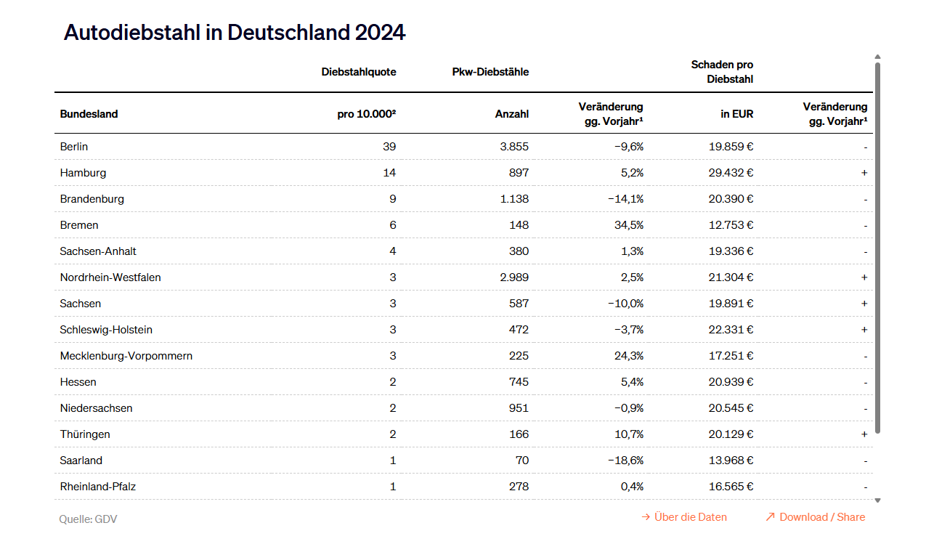Image resolution: width=926 pixels, height=560 pixels.
Task: Click the plus indicator in Schleswig-Holstein row
Action: 864,330
